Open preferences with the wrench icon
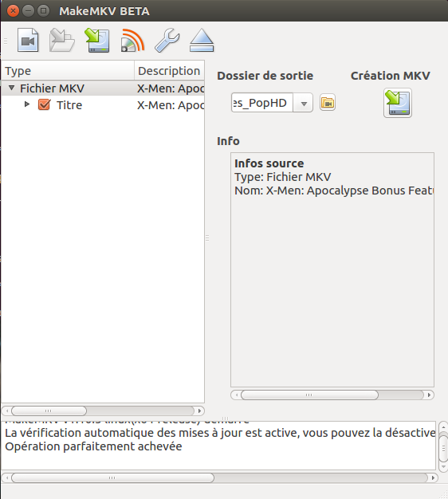448x499 pixels. pos(167,40)
